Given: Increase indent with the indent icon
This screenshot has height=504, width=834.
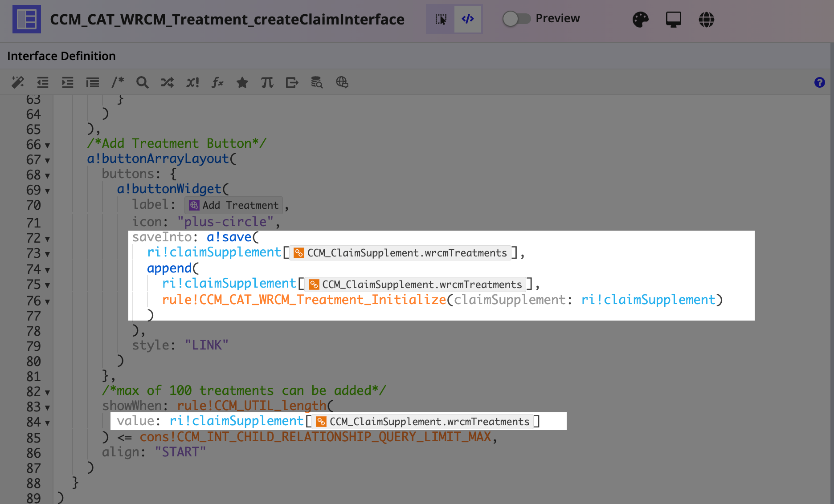Looking at the screenshot, I should click(x=68, y=82).
